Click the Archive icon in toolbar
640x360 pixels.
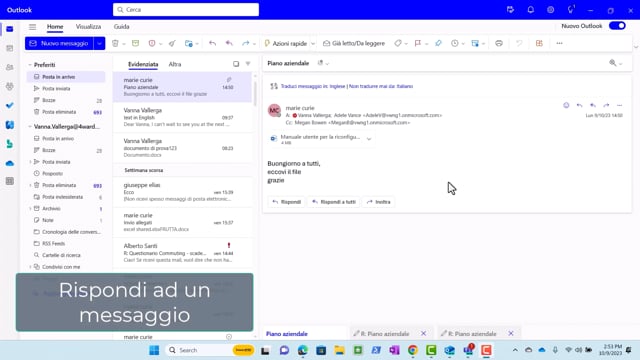click(x=136, y=43)
